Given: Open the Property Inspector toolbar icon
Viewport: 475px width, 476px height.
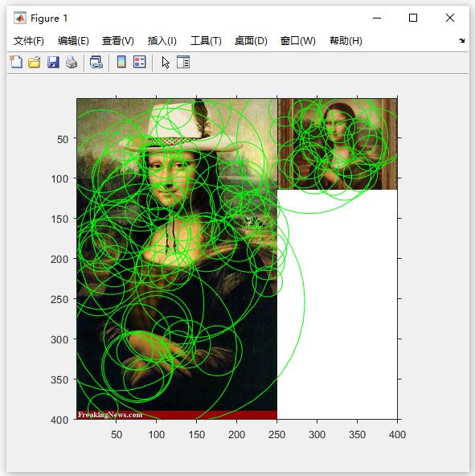Looking at the screenshot, I should (183, 62).
